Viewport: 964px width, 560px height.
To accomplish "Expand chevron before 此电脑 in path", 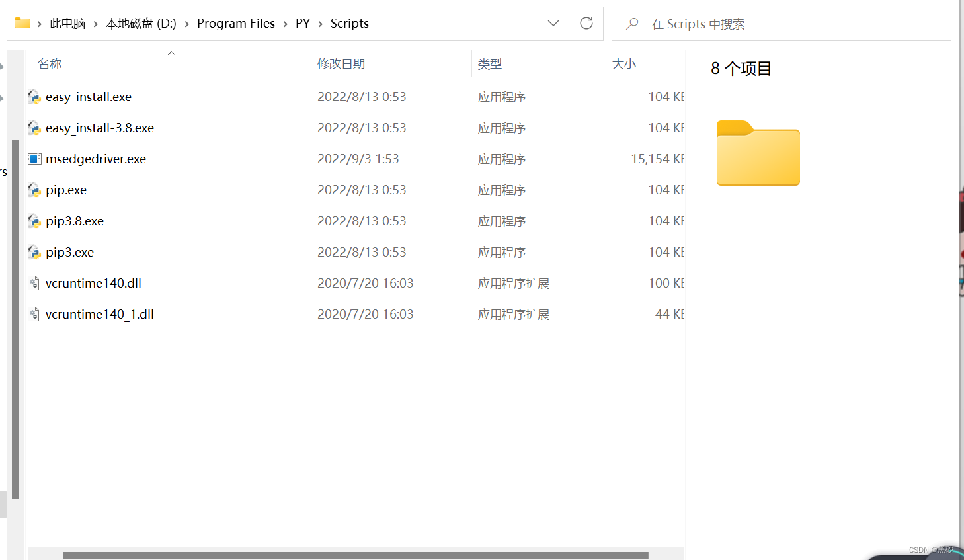I will click(x=40, y=24).
